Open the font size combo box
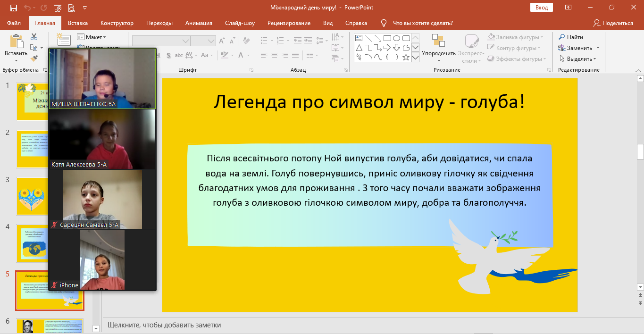The width and height of the screenshot is (644, 334). 203,41
